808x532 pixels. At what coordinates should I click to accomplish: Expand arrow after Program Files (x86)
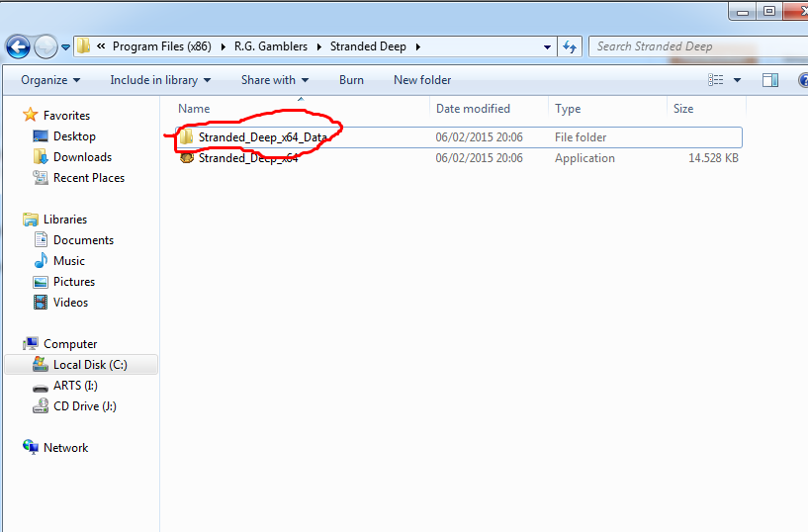click(x=224, y=46)
